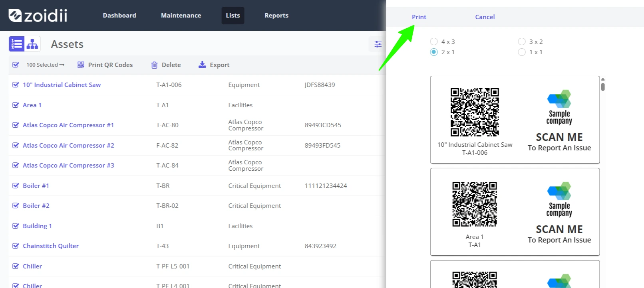Image resolution: width=644 pixels, height=288 pixels.
Task: Click the Delete trash icon
Action: tap(154, 65)
